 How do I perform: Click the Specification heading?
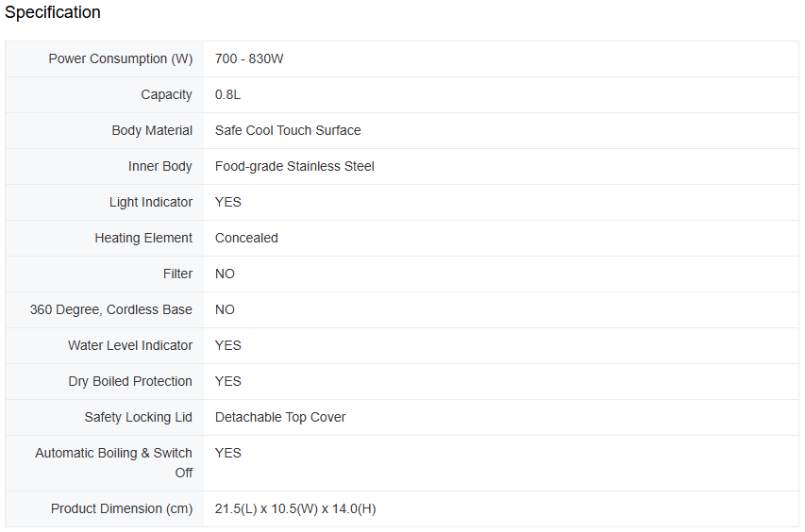point(53,12)
